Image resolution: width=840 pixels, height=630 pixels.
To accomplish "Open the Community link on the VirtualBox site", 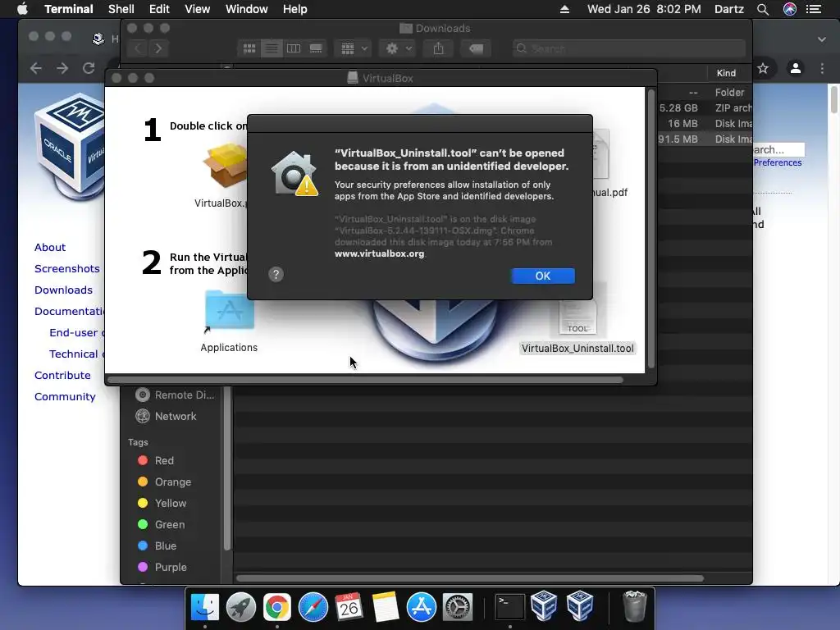I will [65, 397].
